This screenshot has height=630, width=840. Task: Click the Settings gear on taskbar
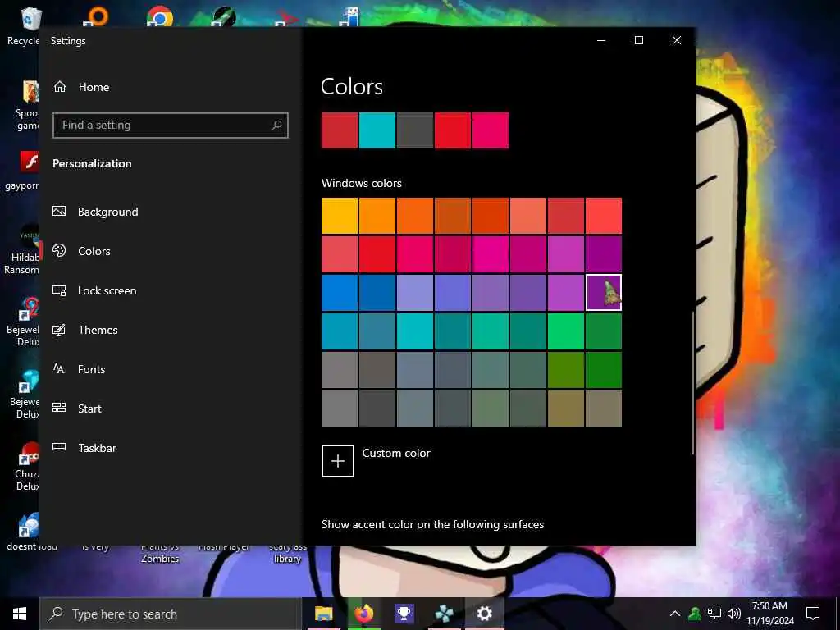pos(484,614)
